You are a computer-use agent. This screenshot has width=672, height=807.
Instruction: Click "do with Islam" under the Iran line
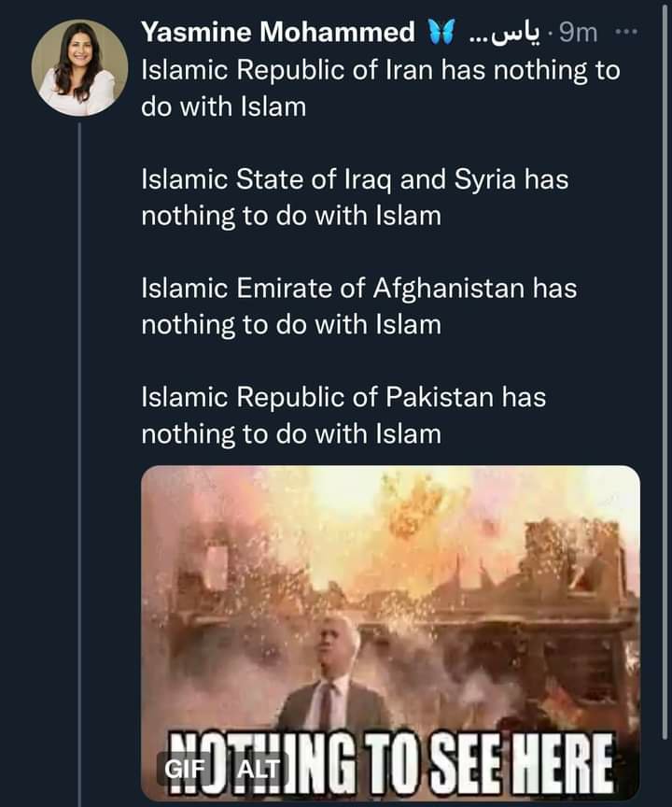pyautogui.click(x=224, y=107)
